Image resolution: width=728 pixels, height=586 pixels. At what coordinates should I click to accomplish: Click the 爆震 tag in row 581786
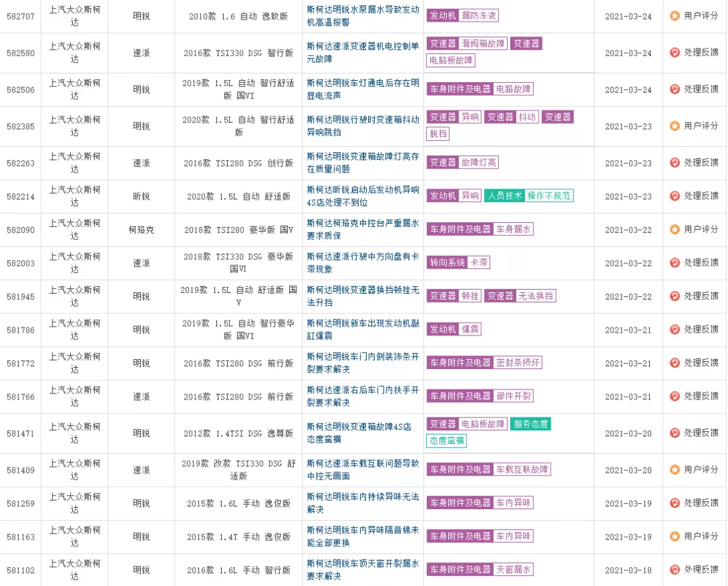pos(470,329)
